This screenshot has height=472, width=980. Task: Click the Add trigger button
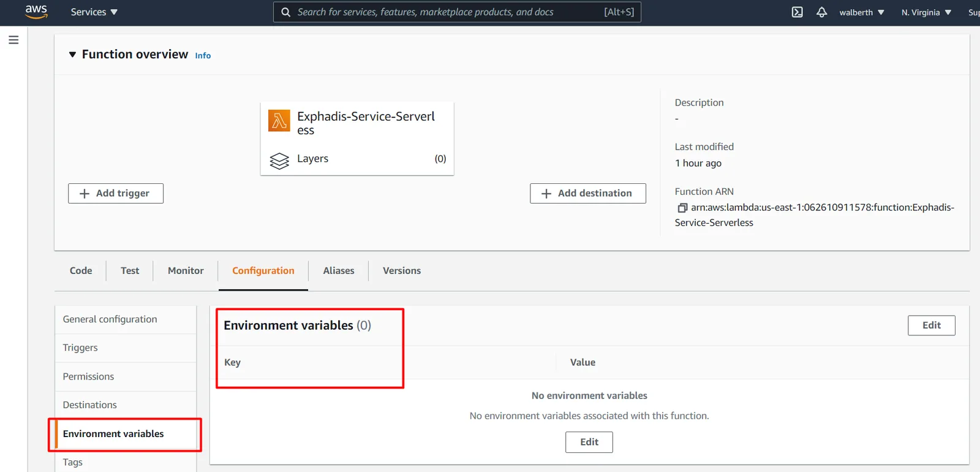tap(116, 193)
